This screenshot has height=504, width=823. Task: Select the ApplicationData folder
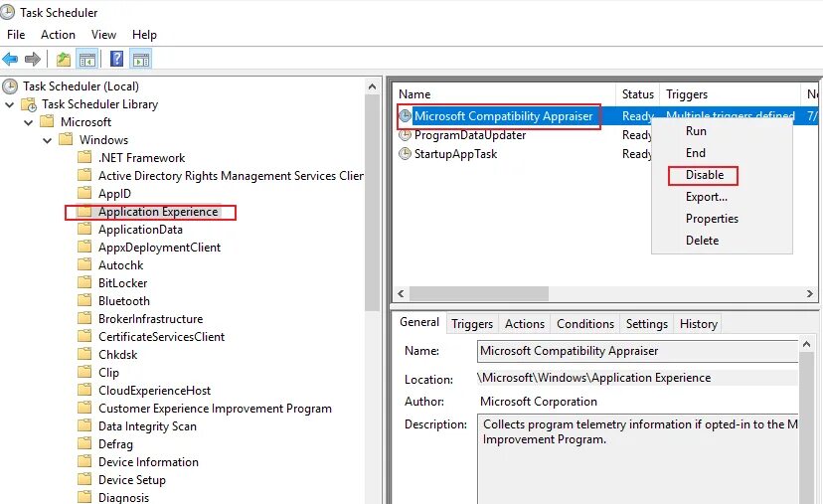[141, 230]
